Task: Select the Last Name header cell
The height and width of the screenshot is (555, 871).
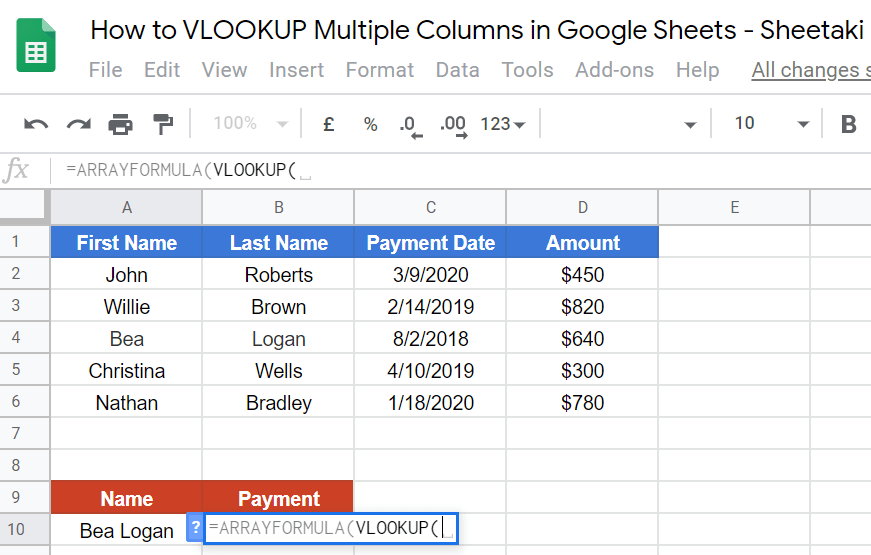Action: [x=278, y=242]
